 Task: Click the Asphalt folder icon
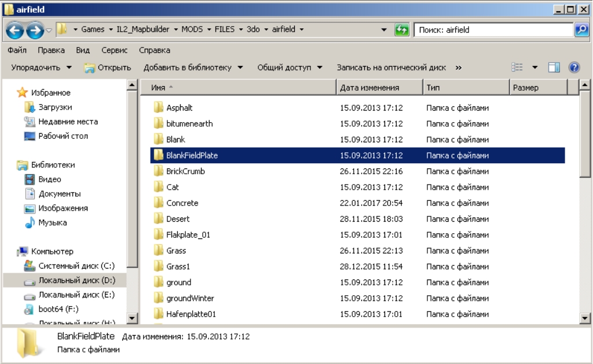[159, 107]
